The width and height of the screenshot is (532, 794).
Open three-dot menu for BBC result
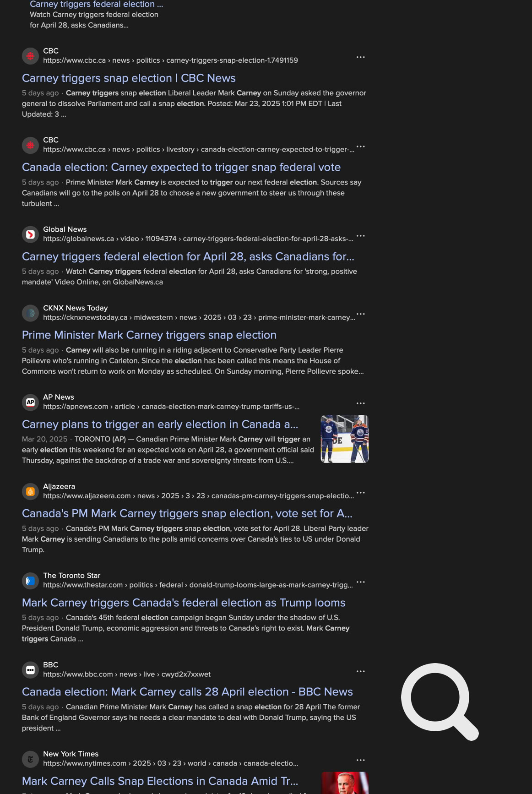tap(360, 671)
